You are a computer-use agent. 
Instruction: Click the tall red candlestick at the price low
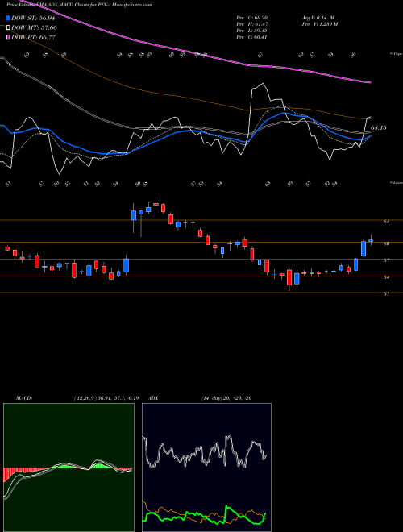click(289, 277)
